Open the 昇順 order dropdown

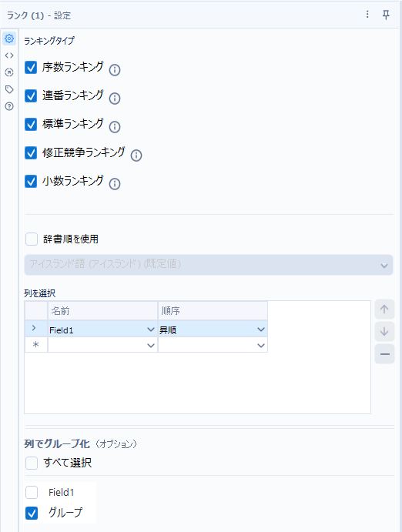[260, 330]
